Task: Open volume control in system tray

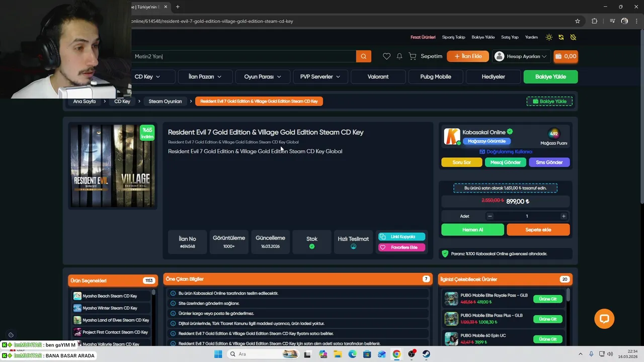Action: (x=610, y=354)
